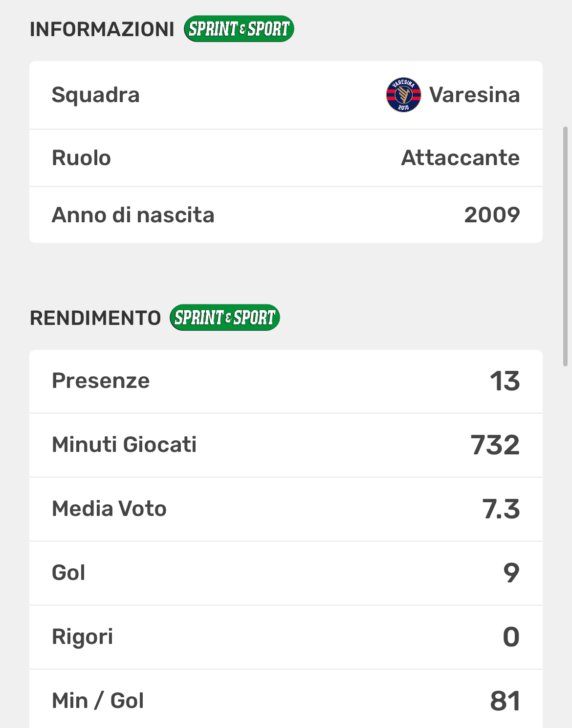This screenshot has height=728, width=572.
Task: Select the Gol row label
Action: [68, 573]
